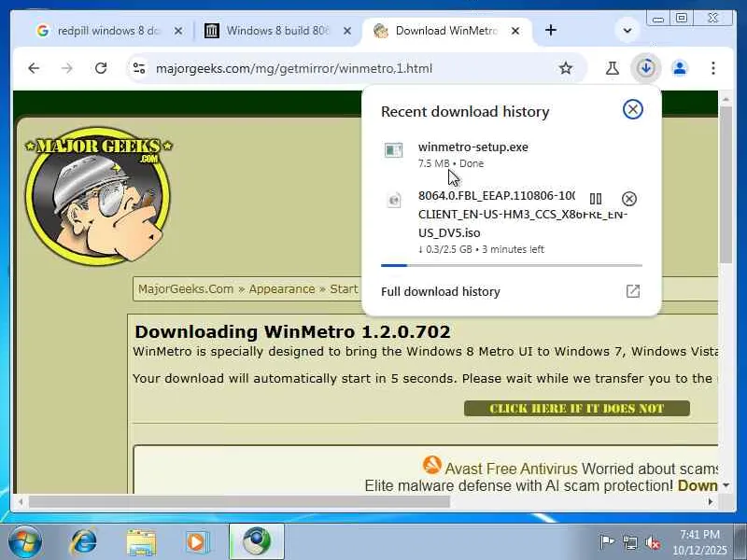This screenshot has width=747, height=560.
Task: Click winmetro-setup.exe download entry
Action: [x=511, y=155]
